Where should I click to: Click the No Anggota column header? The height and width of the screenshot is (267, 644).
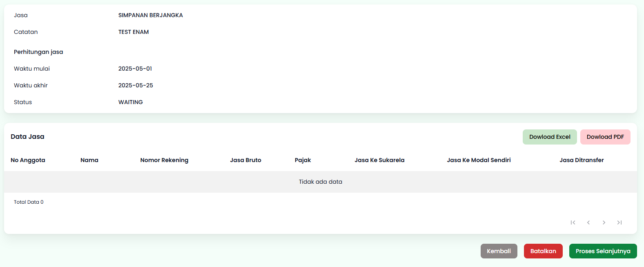(x=28, y=160)
